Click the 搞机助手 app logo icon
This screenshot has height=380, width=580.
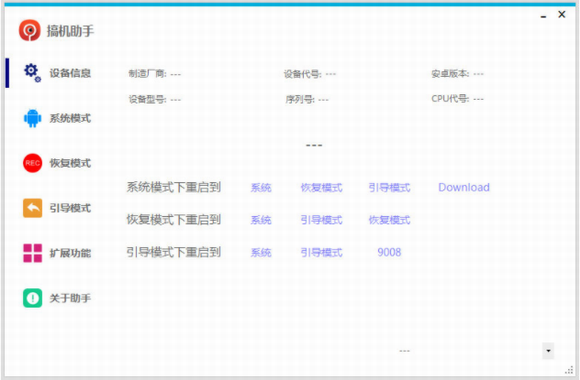pos(30,30)
